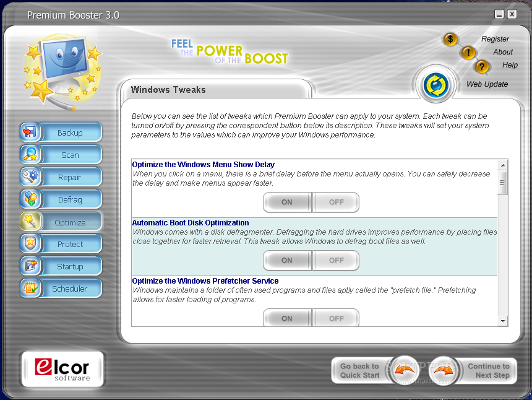Click the Startup icon in sidebar
The height and width of the screenshot is (400, 532).
click(30, 266)
